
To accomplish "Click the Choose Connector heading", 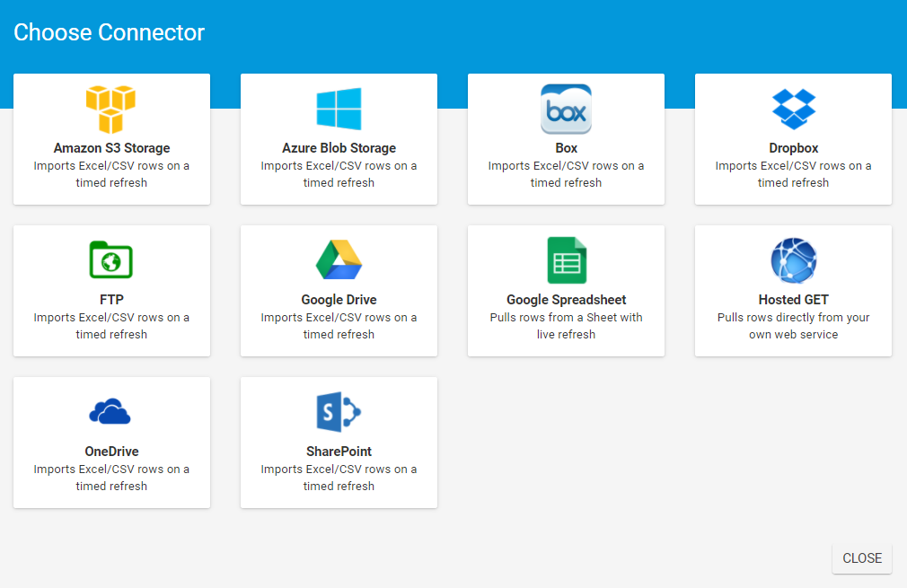I will point(110,32).
